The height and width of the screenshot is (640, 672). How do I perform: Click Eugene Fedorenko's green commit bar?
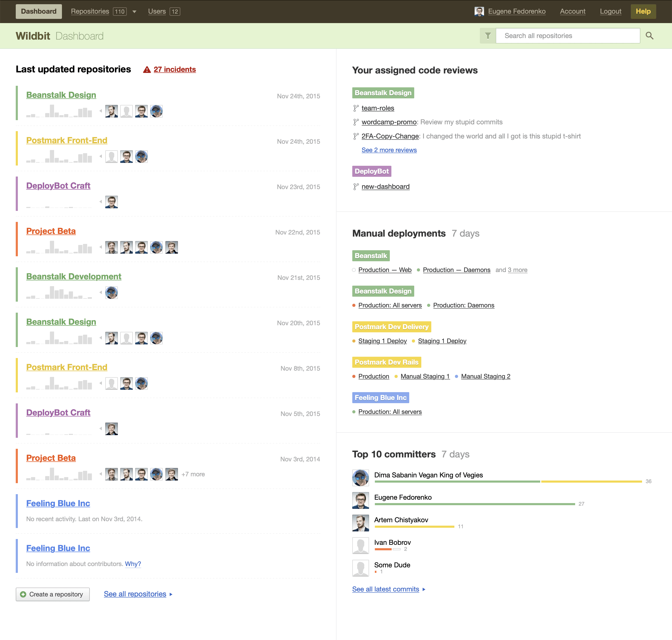pyautogui.click(x=475, y=504)
